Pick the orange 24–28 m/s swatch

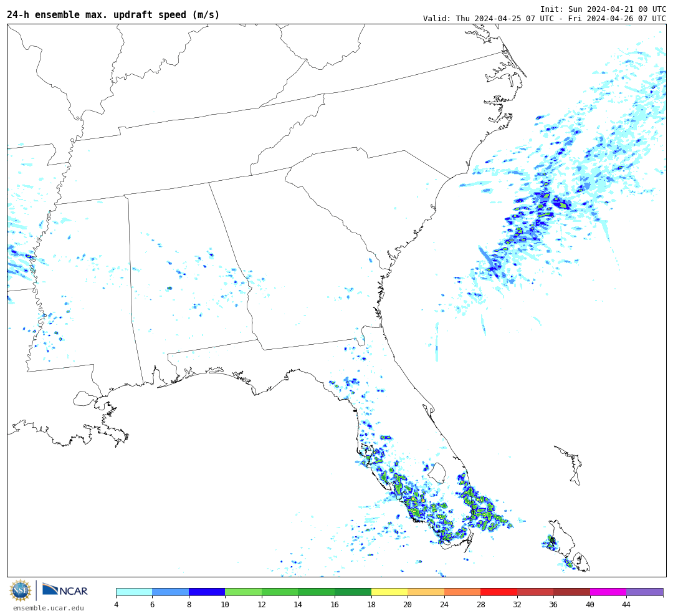tap(462, 592)
